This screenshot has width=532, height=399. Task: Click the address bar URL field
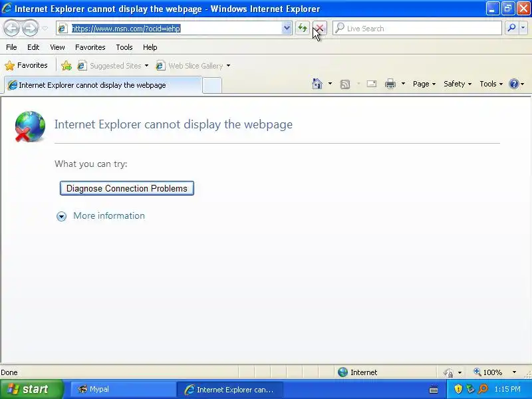tap(175, 29)
